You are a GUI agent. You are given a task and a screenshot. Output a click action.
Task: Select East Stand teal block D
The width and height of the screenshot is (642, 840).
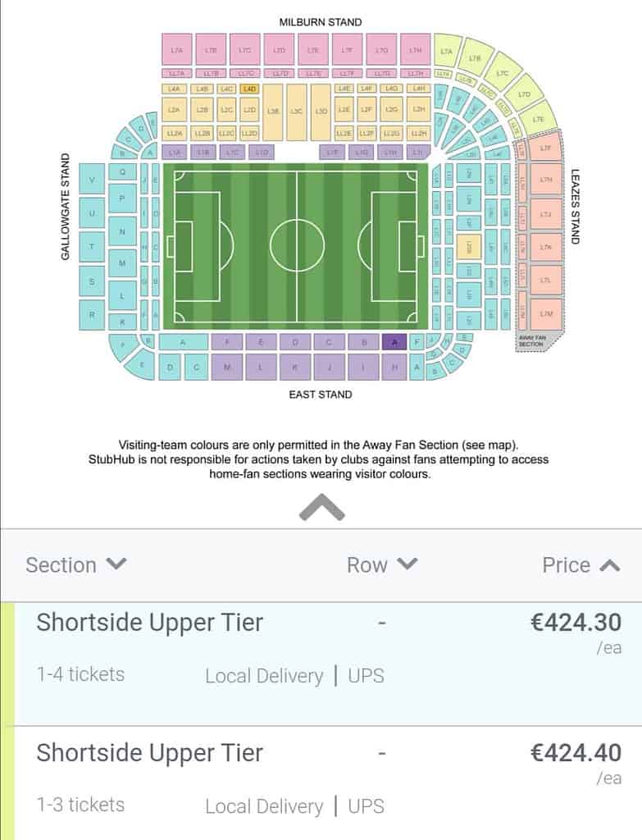pos(171,367)
